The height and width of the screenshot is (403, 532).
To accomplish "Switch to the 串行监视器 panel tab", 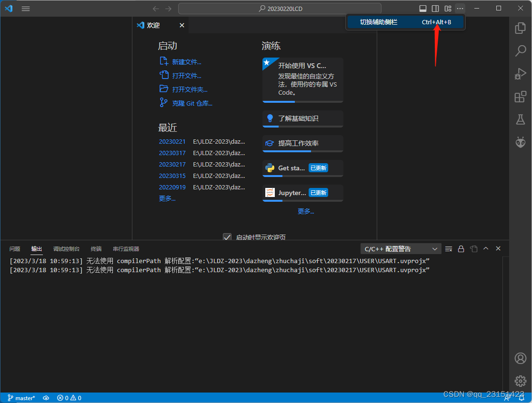I will click(126, 249).
